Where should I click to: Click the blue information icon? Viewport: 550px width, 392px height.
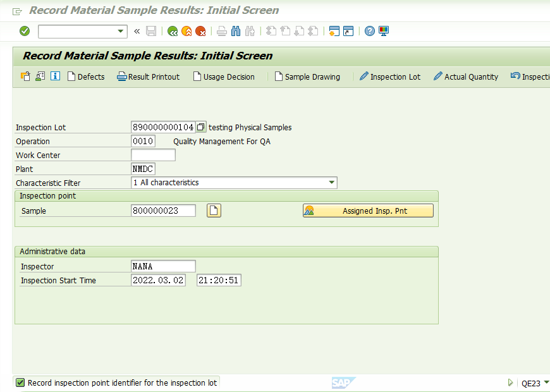click(55, 76)
